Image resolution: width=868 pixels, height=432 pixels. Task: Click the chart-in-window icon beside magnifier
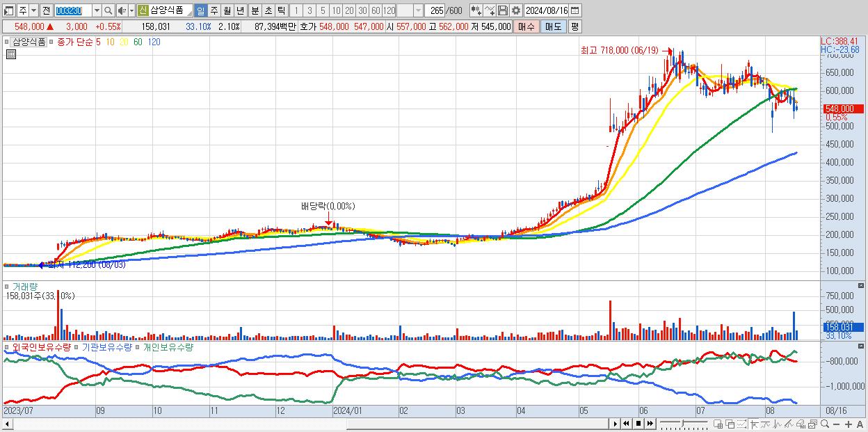[x=812, y=424]
